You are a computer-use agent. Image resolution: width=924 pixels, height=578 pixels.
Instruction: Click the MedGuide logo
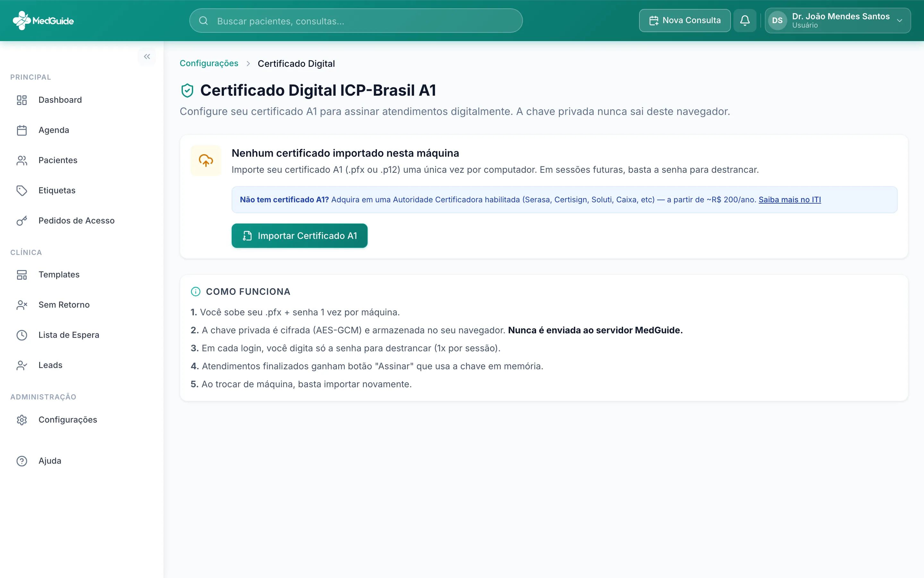(43, 21)
